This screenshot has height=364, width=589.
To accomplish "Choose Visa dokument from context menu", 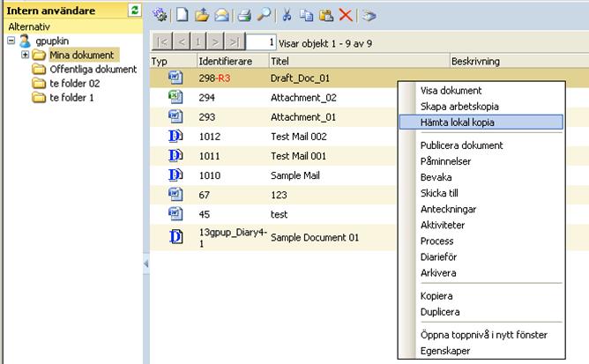I will (x=451, y=91).
